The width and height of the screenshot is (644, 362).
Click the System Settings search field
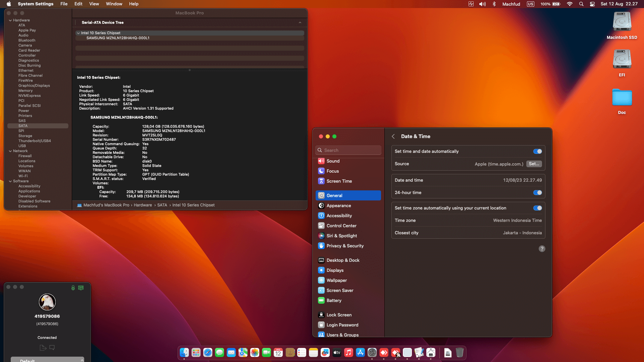tap(349, 150)
